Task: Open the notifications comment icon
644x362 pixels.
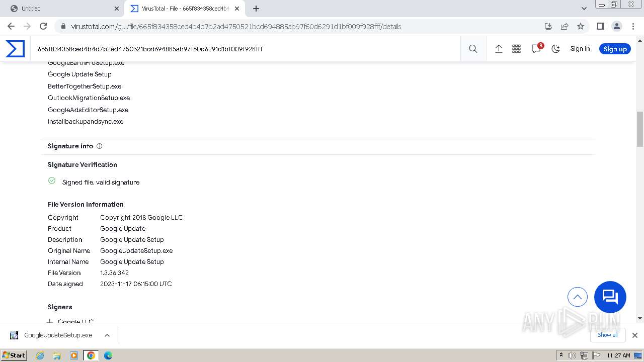Action: [536, 49]
